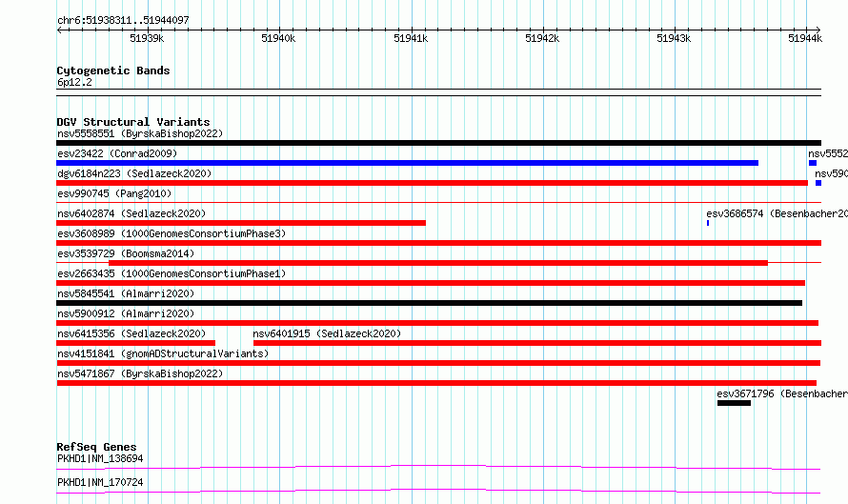Click the ruler's left arrowhead
Screen dimensions: 848x504
tap(59, 30)
